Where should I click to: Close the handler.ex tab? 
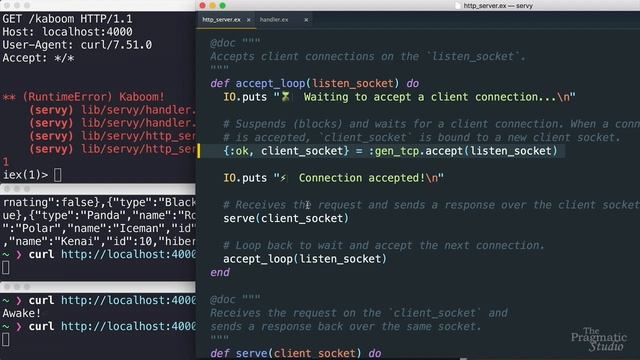pos(306,20)
